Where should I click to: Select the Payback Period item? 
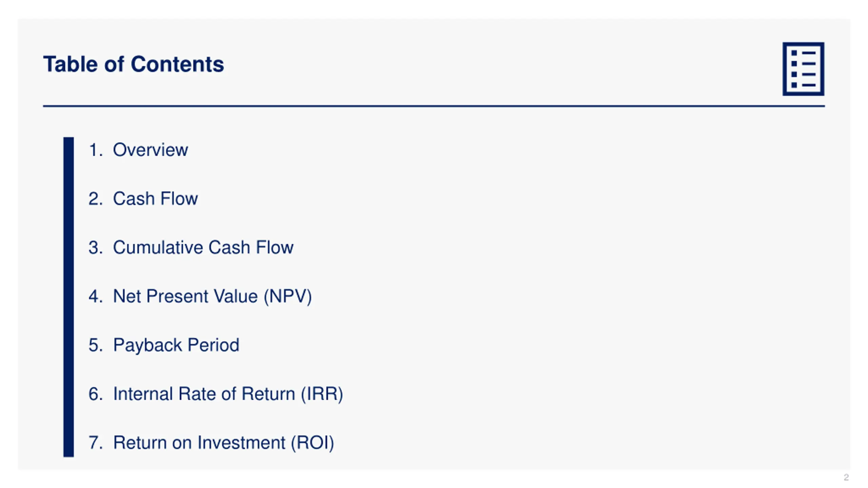(x=176, y=345)
